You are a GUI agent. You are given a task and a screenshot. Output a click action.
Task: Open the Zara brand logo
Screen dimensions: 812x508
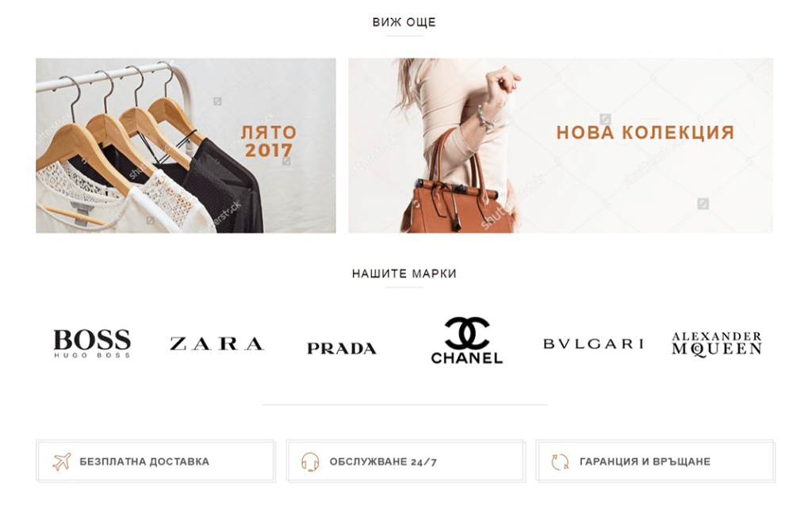pos(217,343)
